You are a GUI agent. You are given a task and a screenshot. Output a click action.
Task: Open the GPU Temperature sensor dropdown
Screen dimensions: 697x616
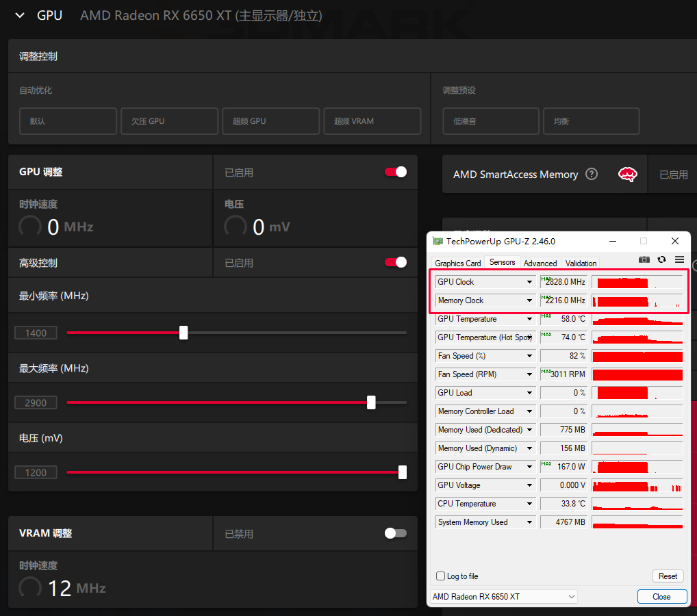(x=529, y=319)
